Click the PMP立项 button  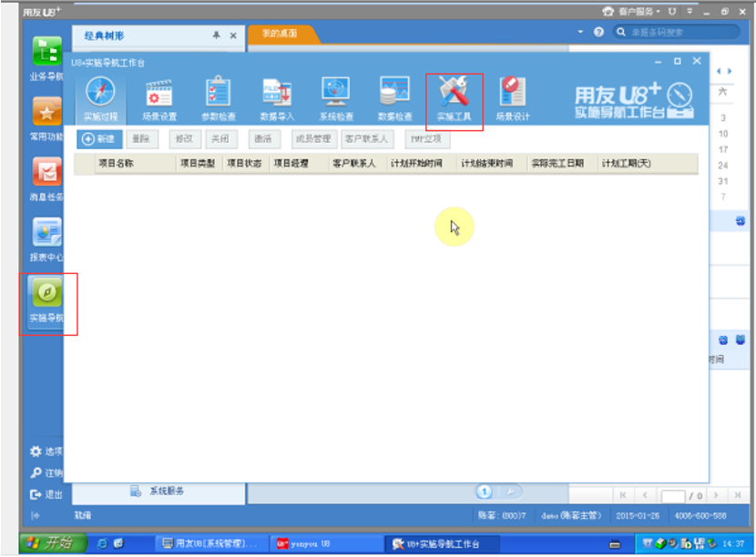pyautogui.click(x=426, y=138)
